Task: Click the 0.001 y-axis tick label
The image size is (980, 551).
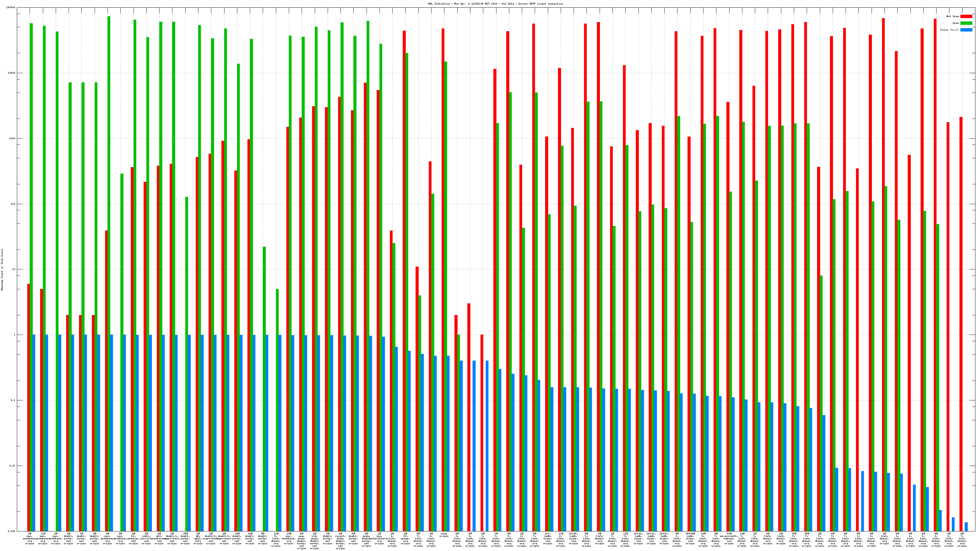Action: click(x=11, y=531)
